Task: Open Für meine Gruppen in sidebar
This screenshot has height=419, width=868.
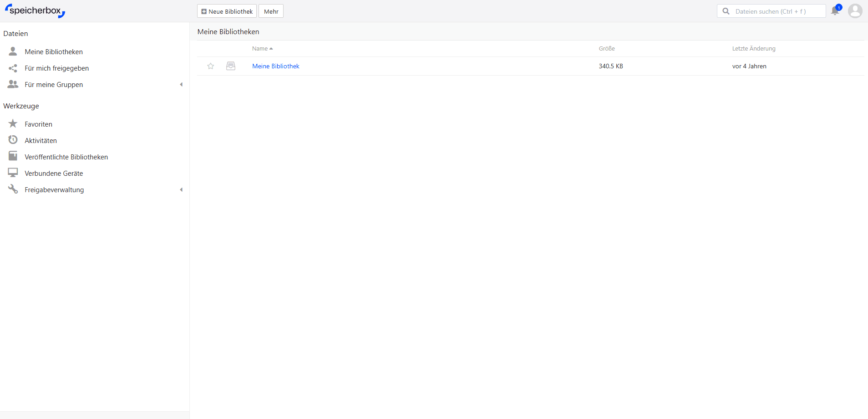Action: click(54, 85)
